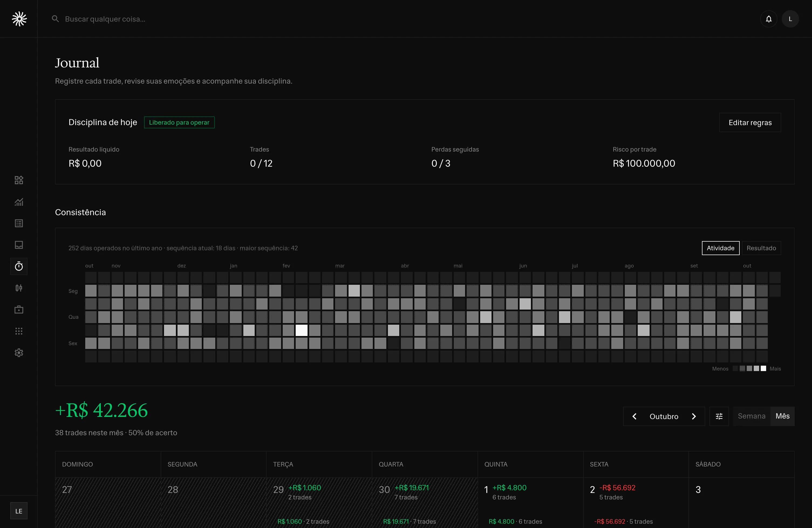Go to previous month arrow
This screenshot has width=812, height=528.
[x=634, y=416]
